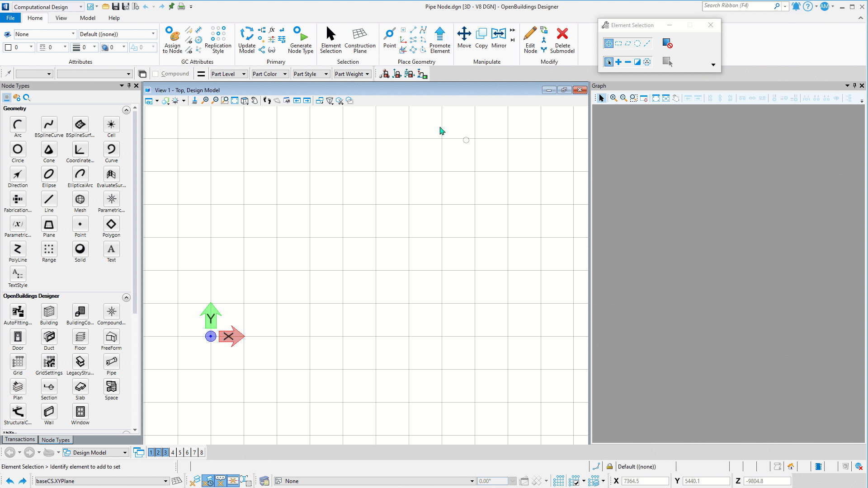Click the Node Types panel scrollbar

tap(135, 212)
